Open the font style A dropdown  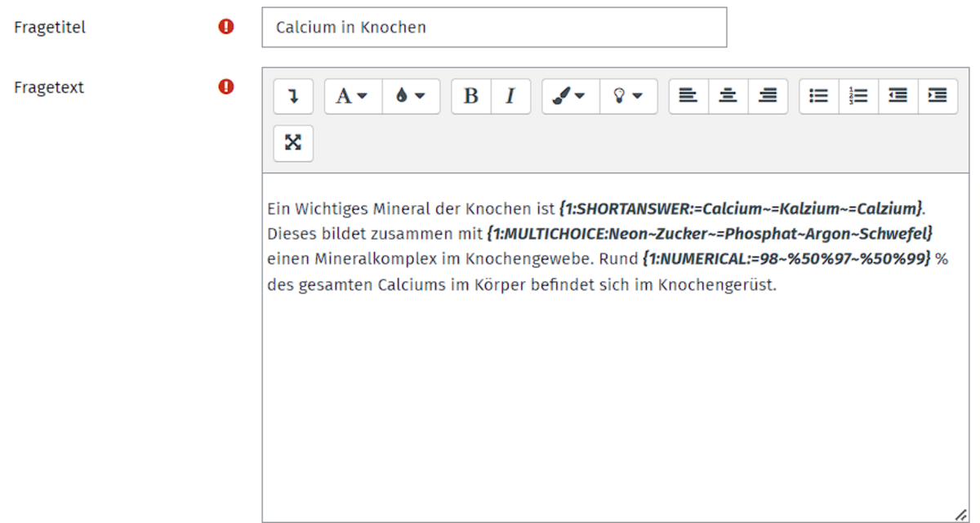point(353,96)
